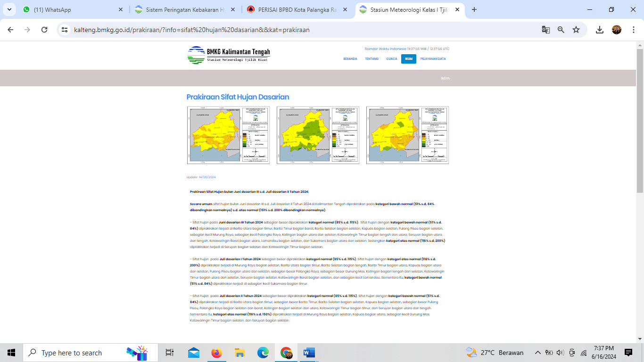
Task: Open Chrome's three-dot menu
Action: [634, 30]
